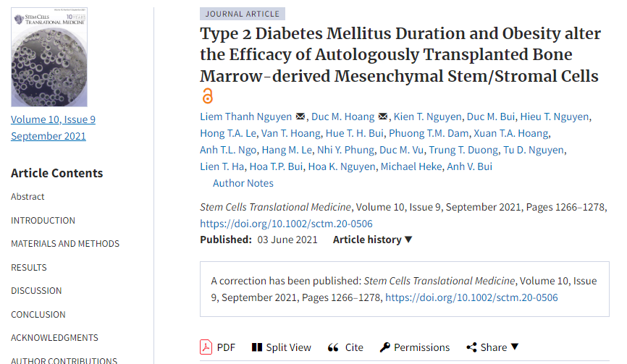The height and width of the screenshot is (364, 627).
Task: Expand the Share dropdown arrow
Action: (x=515, y=347)
